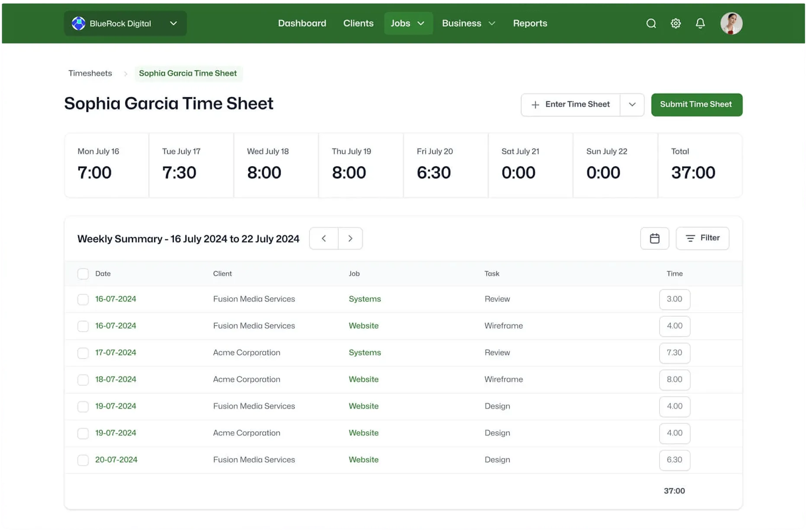Check the 20-07-2024 Fusion Media Services row
This screenshot has height=532, width=807.
[x=83, y=460]
